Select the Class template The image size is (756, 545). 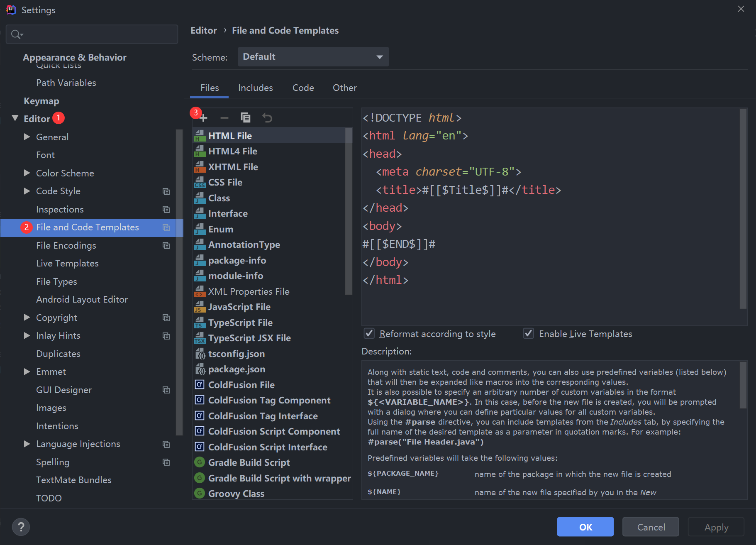tap(269, 198)
